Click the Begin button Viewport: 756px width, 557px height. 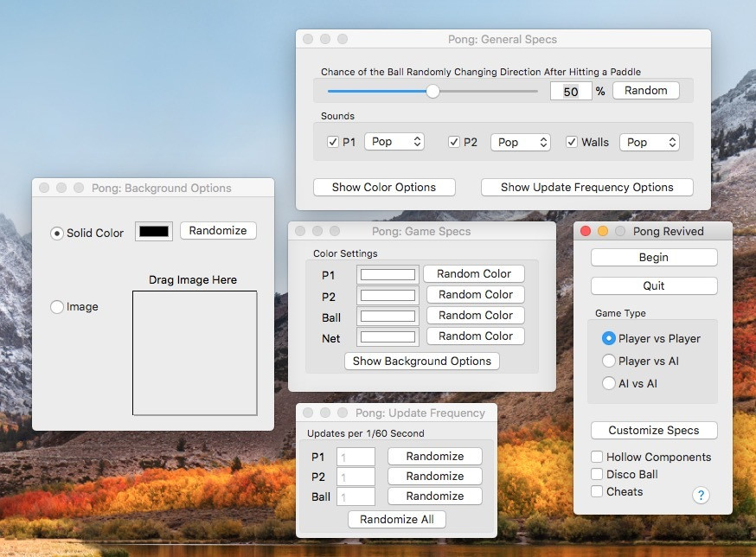point(654,258)
